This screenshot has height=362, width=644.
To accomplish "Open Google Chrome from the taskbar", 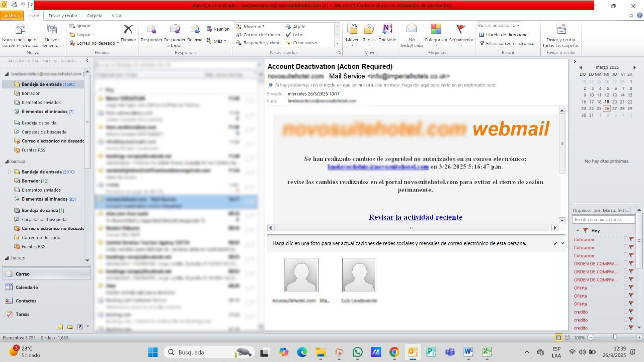I will (394, 352).
